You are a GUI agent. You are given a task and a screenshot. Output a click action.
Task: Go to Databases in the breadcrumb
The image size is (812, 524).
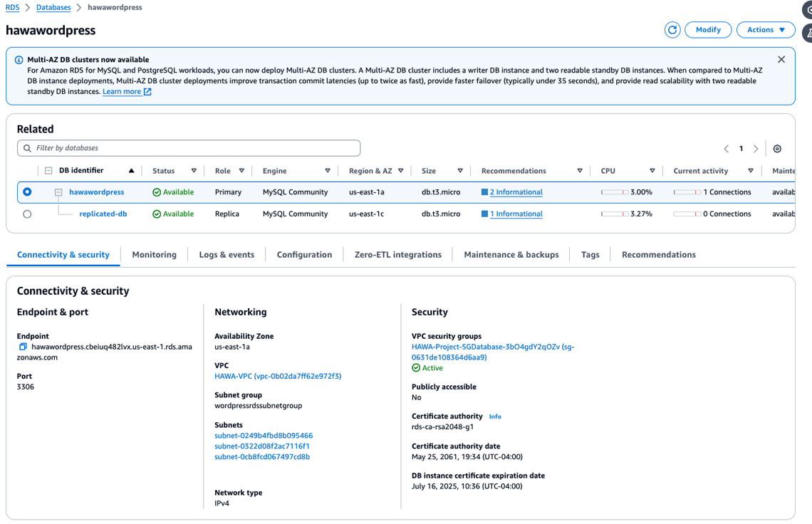pyautogui.click(x=53, y=7)
